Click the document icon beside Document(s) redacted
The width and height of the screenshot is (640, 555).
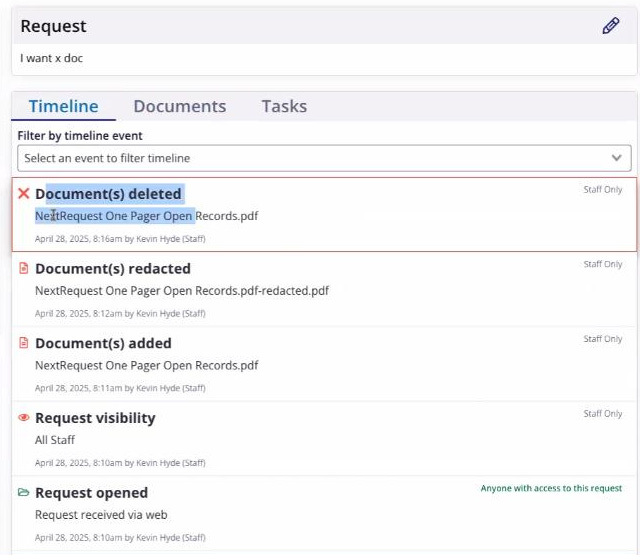tap(24, 268)
